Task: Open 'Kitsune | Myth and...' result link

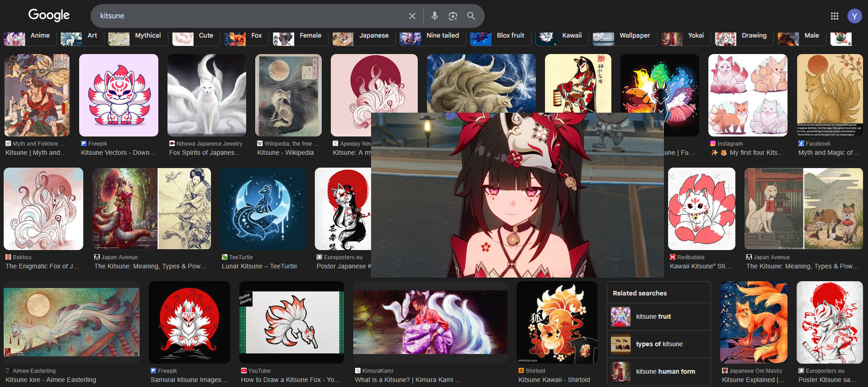Action: pos(36,153)
